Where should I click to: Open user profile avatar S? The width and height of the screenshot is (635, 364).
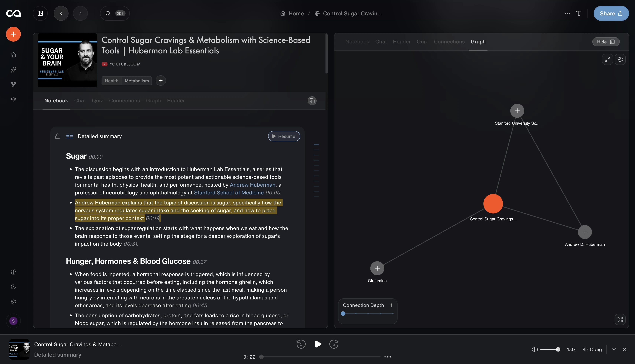click(x=13, y=321)
